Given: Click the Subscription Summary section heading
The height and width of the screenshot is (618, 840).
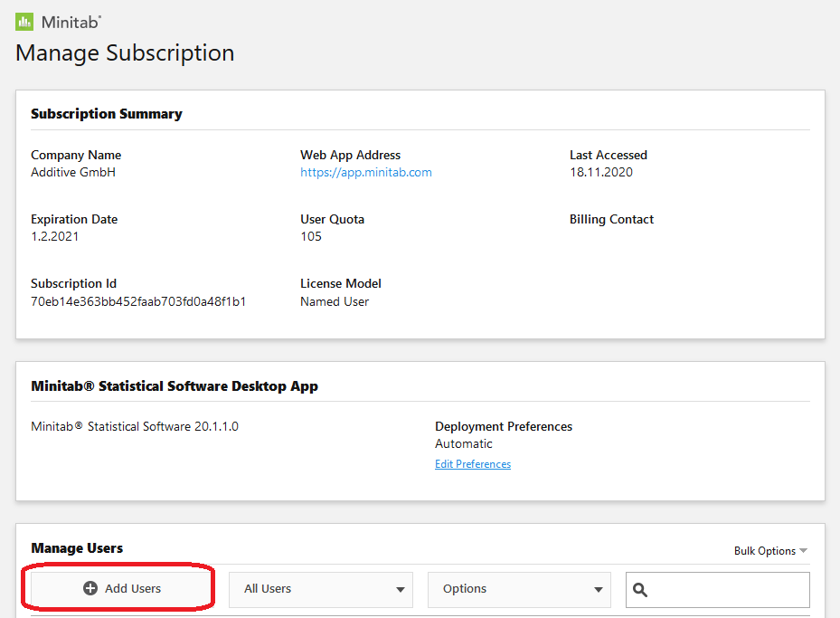Looking at the screenshot, I should coord(107,114).
